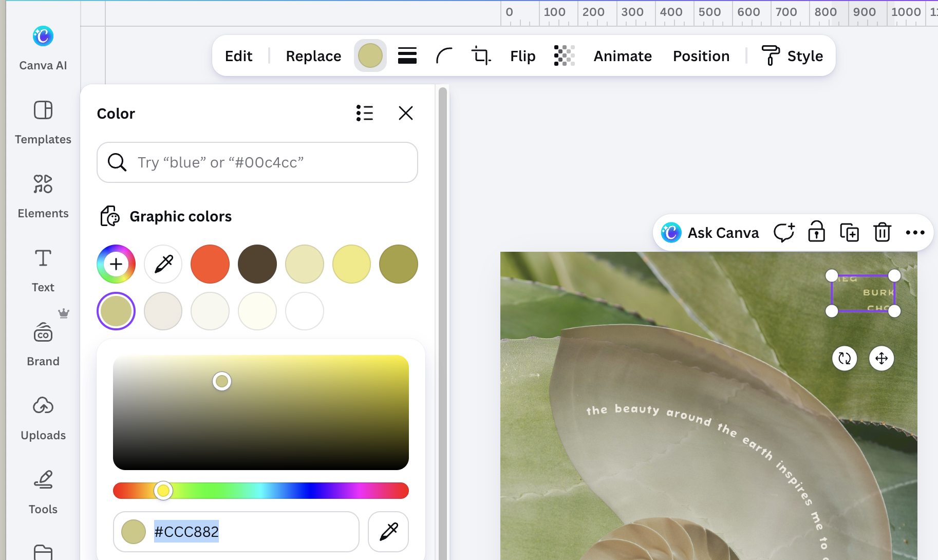
Task: Open the Uploads panel
Action: 43,418
